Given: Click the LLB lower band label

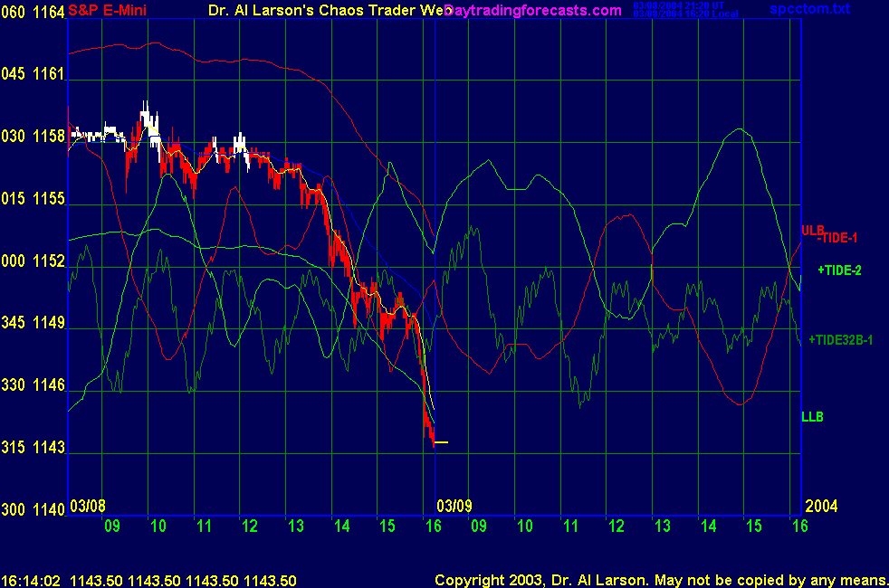Looking at the screenshot, I should pos(812,417).
